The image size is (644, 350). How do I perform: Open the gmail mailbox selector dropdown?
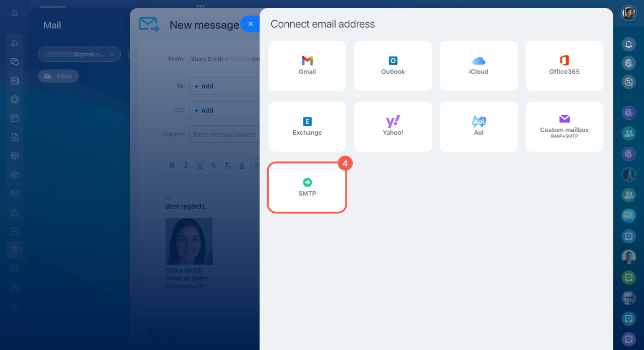coord(79,54)
